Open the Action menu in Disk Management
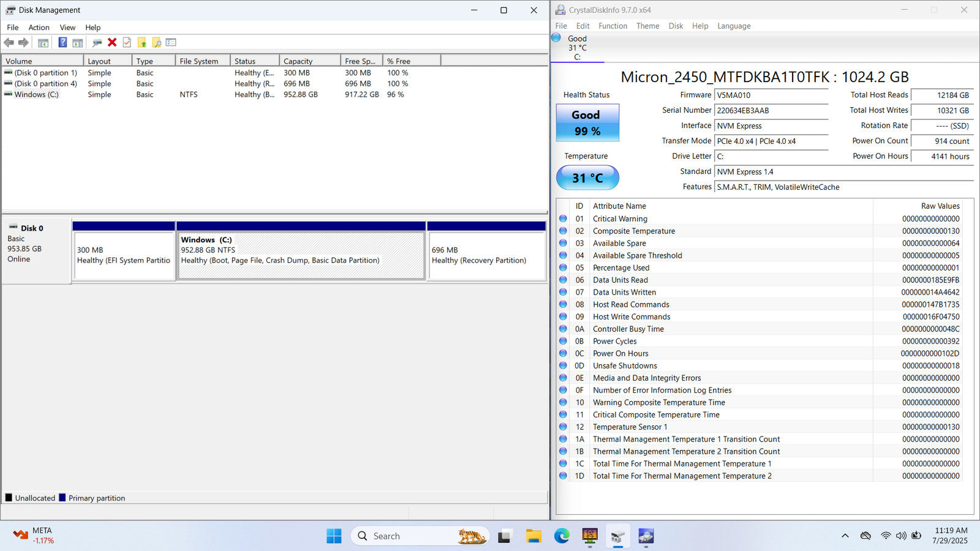 [39, 28]
